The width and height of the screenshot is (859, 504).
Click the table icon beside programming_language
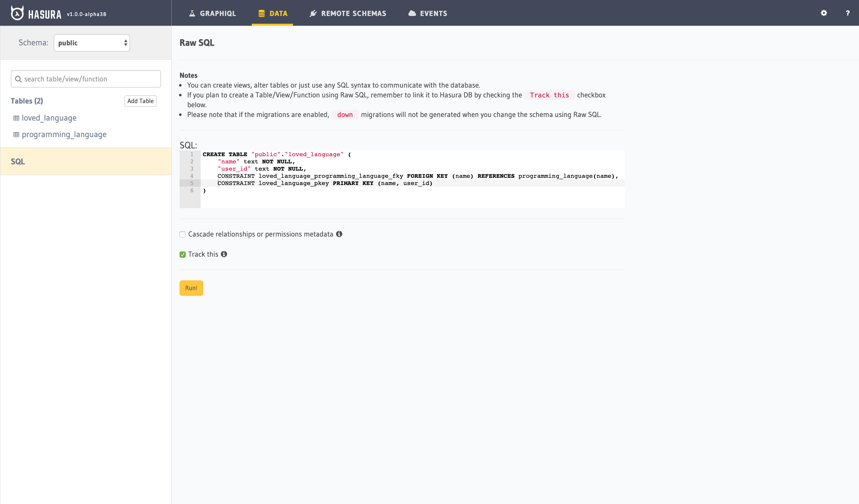(16, 135)
